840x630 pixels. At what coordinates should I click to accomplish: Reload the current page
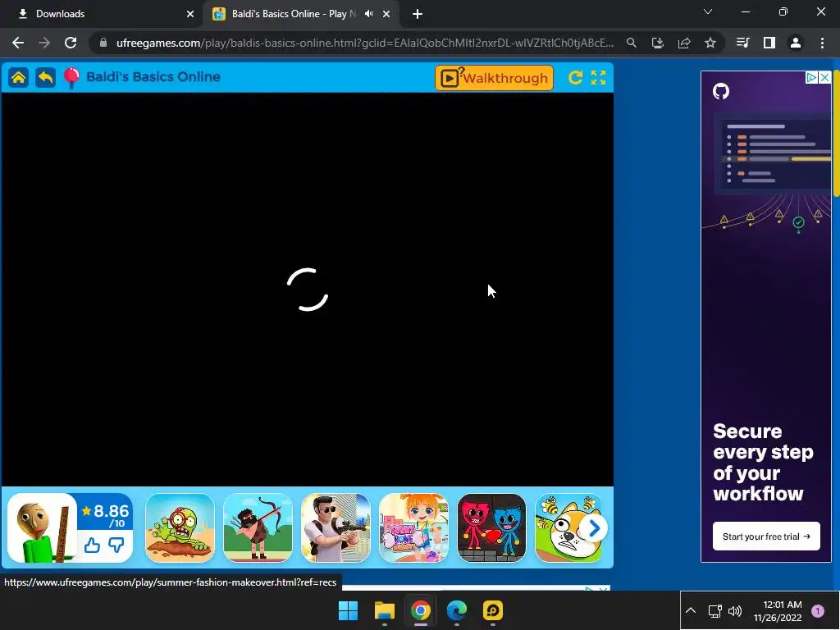point(71,43)
